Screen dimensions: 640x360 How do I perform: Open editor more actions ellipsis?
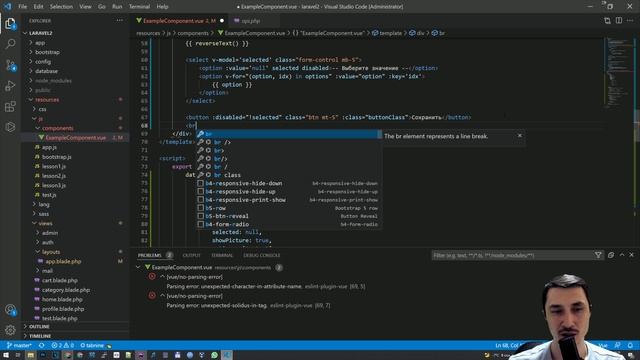pyautogui.click(x=631, y=20)
